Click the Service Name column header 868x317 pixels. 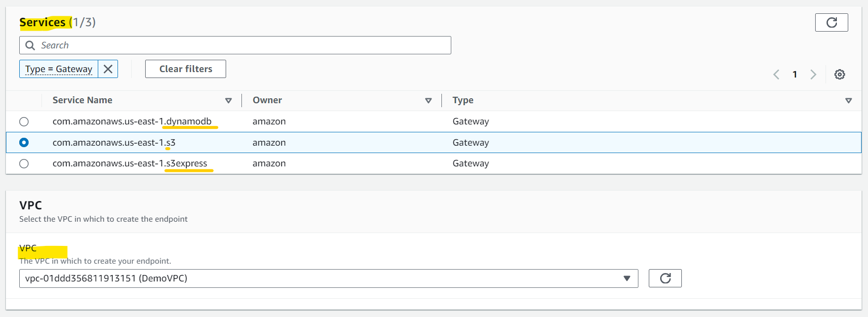(x=82, y=100)
